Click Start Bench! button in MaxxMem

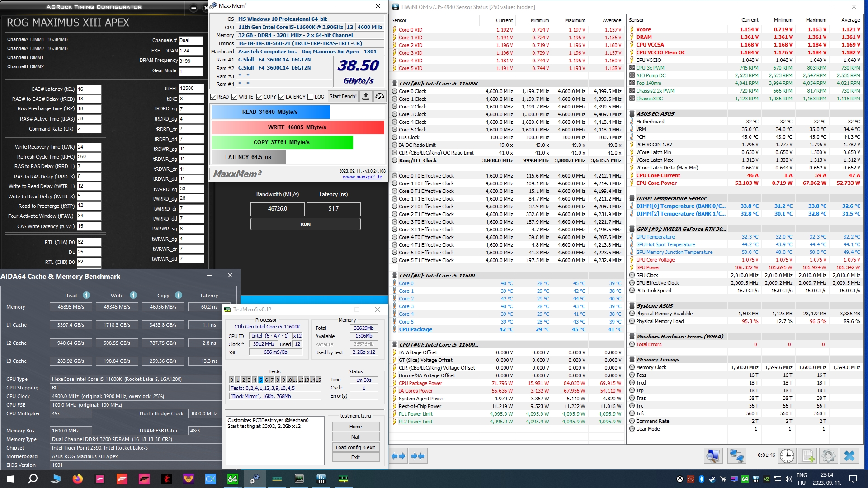click(x=343, y=96)
